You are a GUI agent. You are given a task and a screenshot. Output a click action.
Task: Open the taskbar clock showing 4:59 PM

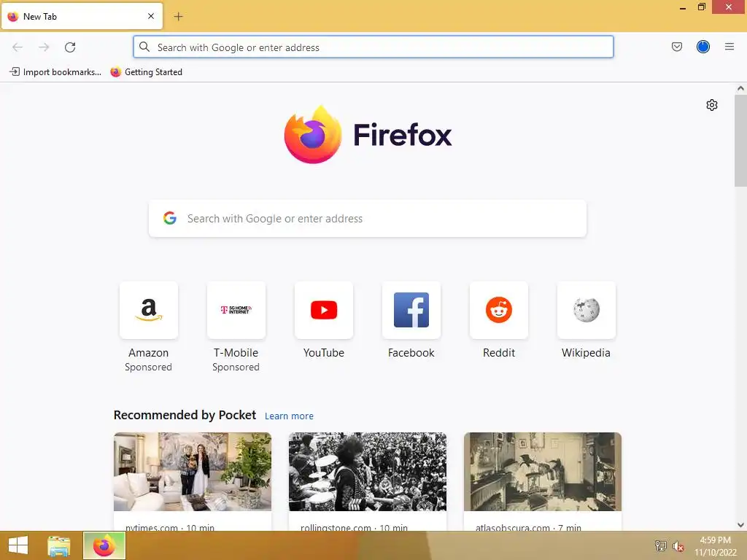(715, 546)
